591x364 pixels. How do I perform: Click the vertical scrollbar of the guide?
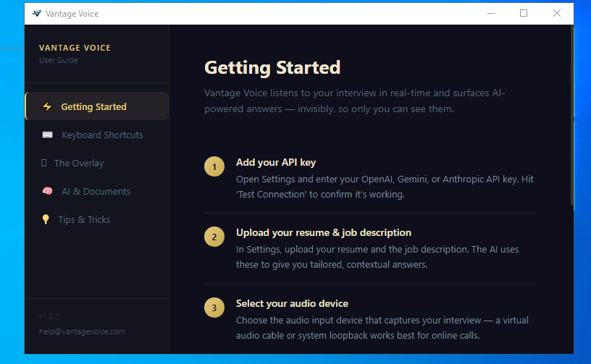tap(571, 117)
